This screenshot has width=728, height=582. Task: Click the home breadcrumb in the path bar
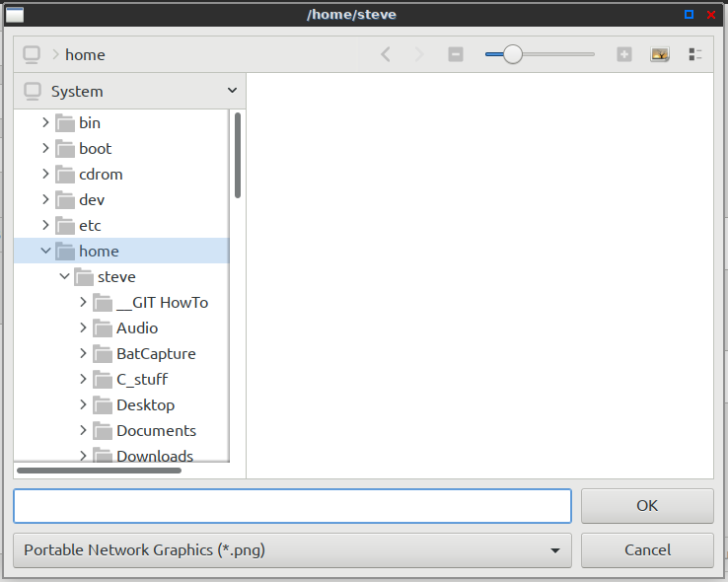point(85,55)
